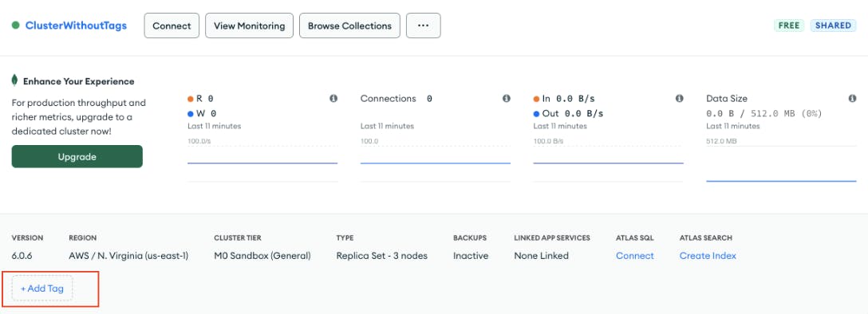Click the Connect button
This screenshot has width=868, height=314.
click(x=172, y=26)
